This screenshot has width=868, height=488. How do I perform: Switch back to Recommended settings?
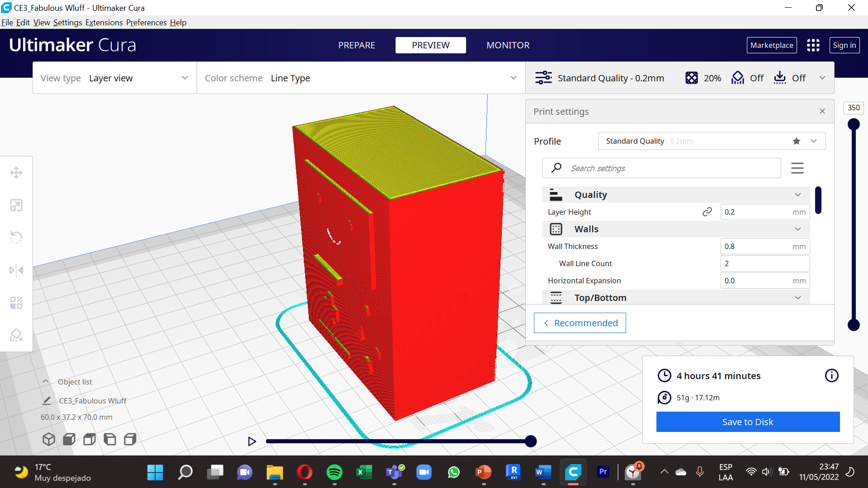click(x=580, y=323)
